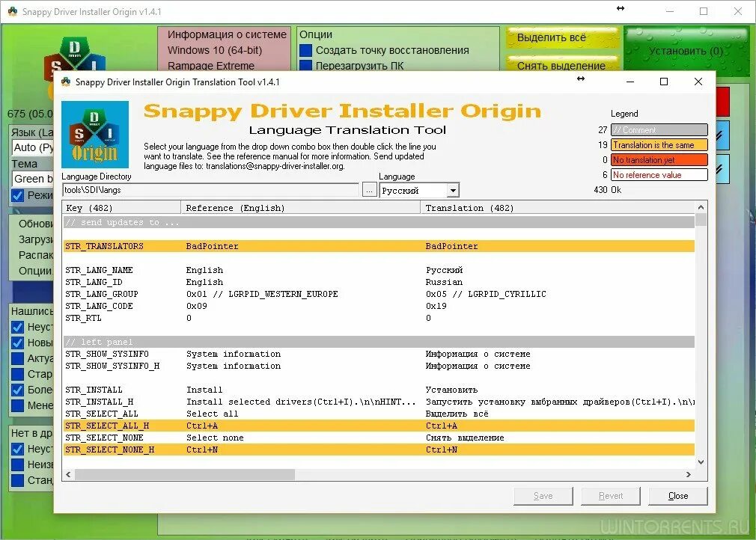Select the STR_SHOW_SYSINFO_H row
This screenshot has width=756, height=540.
click(x=379, y=366)
